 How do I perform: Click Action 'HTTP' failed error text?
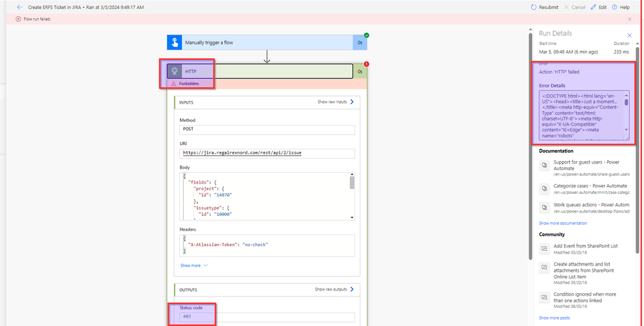[x=559, y=72]
